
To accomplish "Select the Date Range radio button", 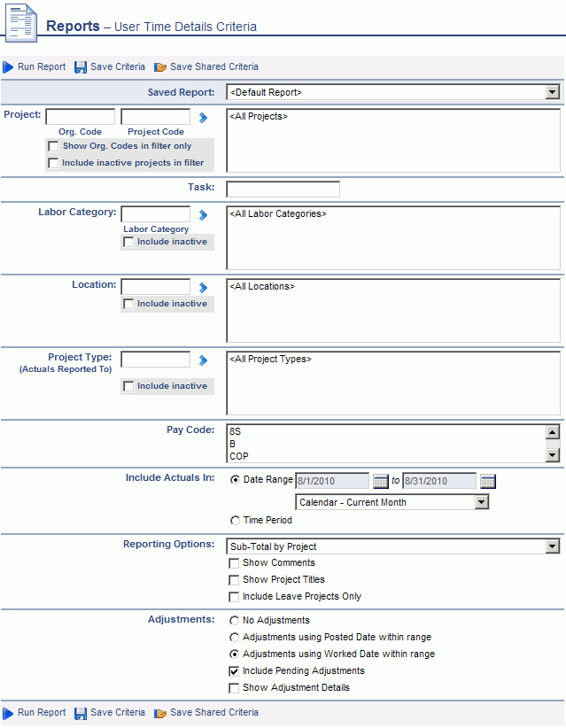I will coord(235,480).
